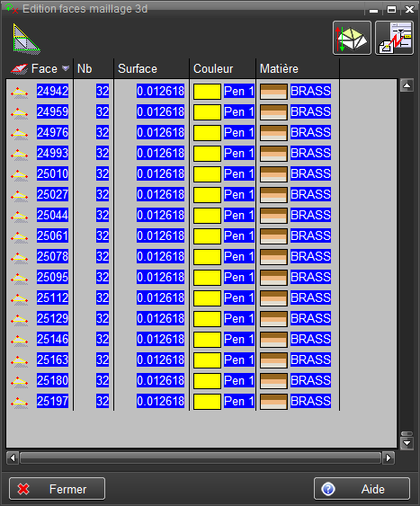
Task: Click the face icon of row 24942
Action: coord(20,93)
